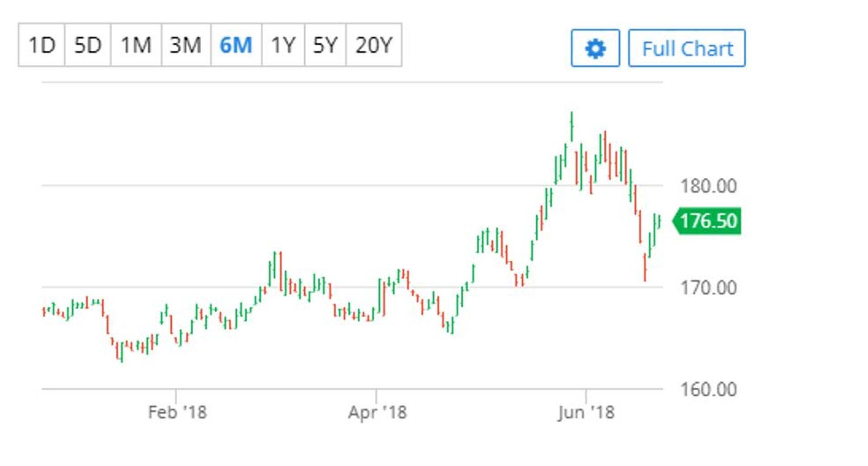868x466 pixels.
Task: Click the green 176.50 current price tag
Action: click(708, 221)
